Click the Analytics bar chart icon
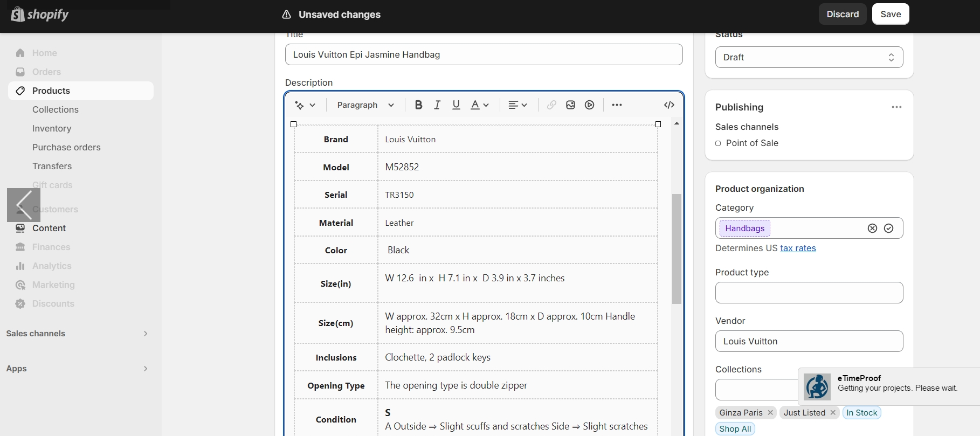Image resolution: width=980 pixels, height=436 pixels. coord(20,266)
